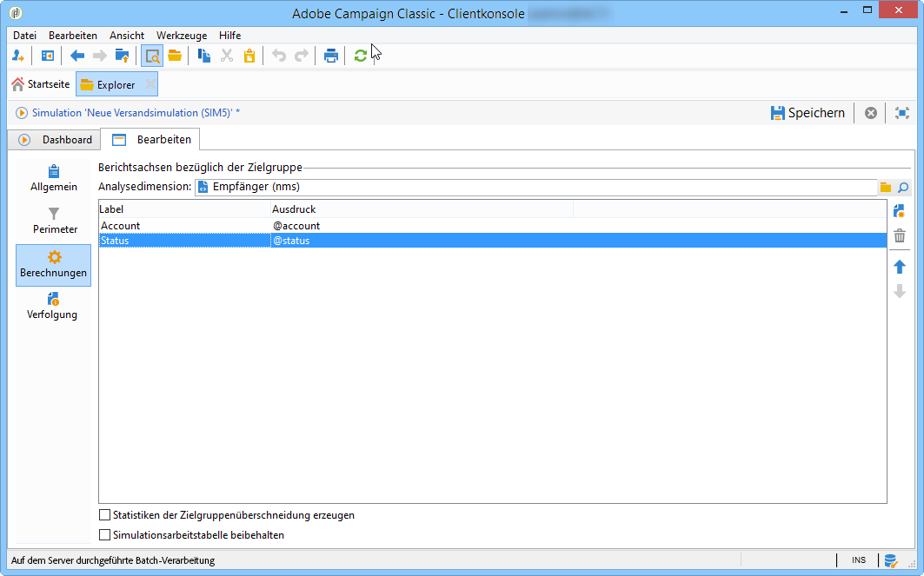
Task: Enable Statistiken der Zielgruppenüberschneidung erzeugen
Action: coord(104,514)
